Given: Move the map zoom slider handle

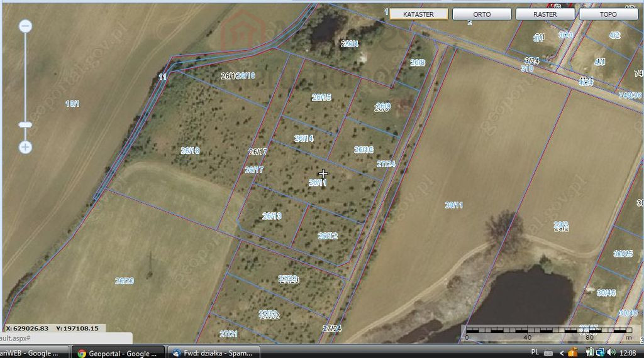Looking at the screenshot, I should coord(25,124).
